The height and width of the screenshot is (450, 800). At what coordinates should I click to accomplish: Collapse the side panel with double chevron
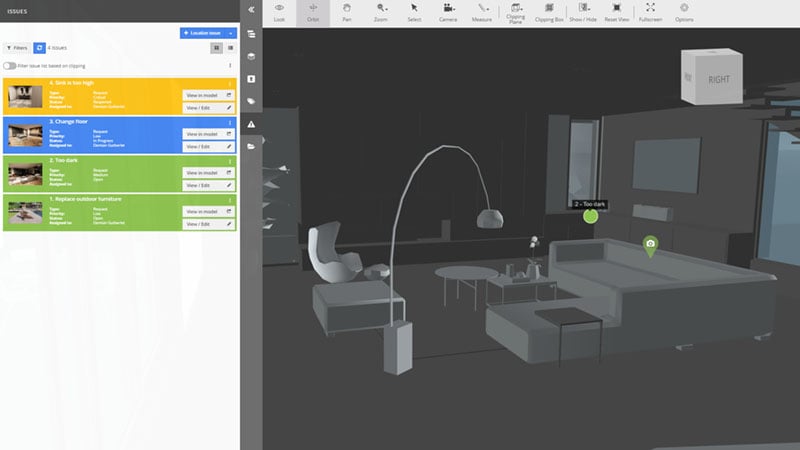(x=251, y=10)
